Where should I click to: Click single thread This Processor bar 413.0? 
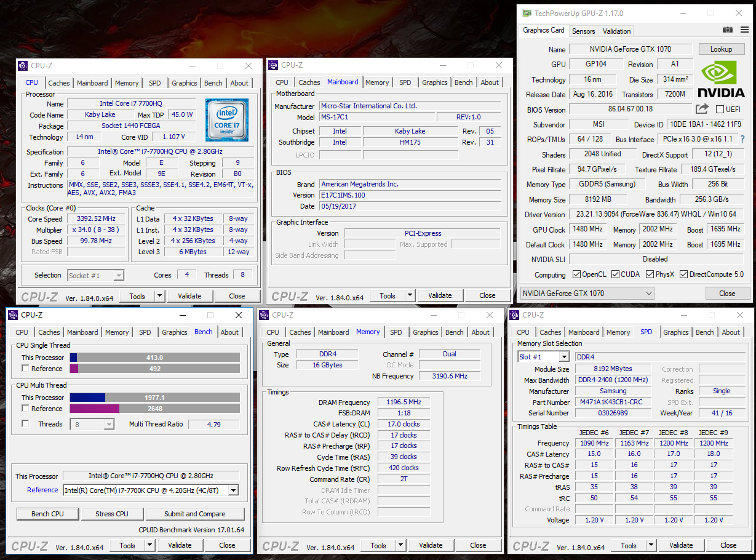(x=154, y=358)
